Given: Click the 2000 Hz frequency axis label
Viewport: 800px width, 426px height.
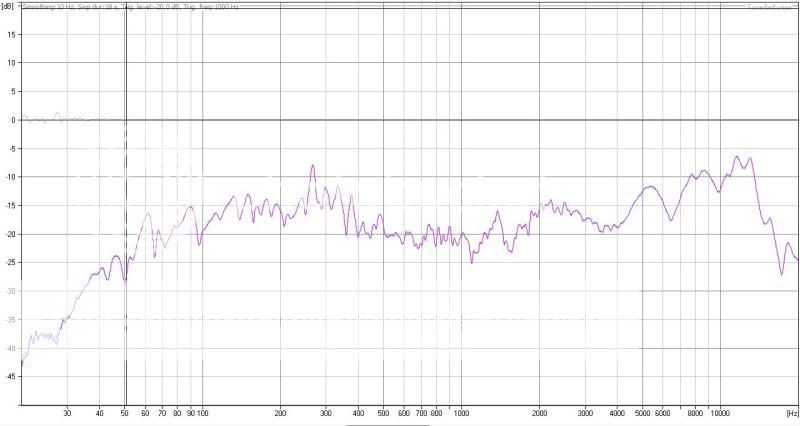Looking at the screenshot, I should pos(539,412).
